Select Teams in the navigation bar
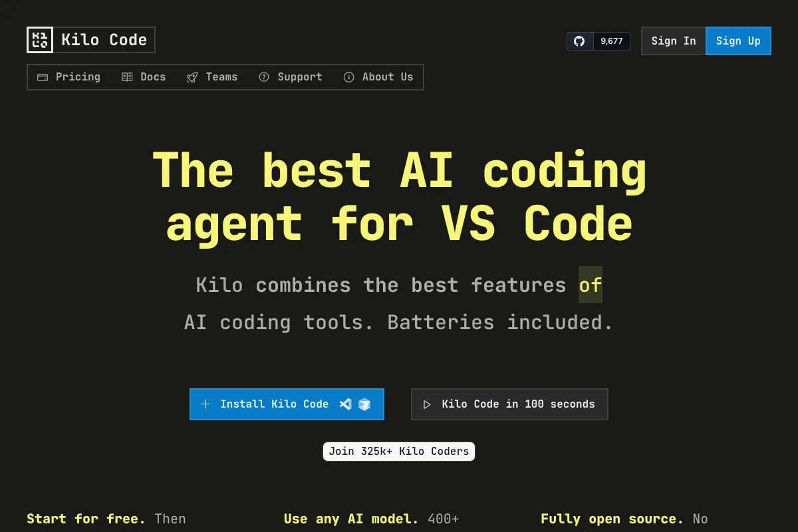The height and width of the screenshot is (532, 798). [221, 77]
